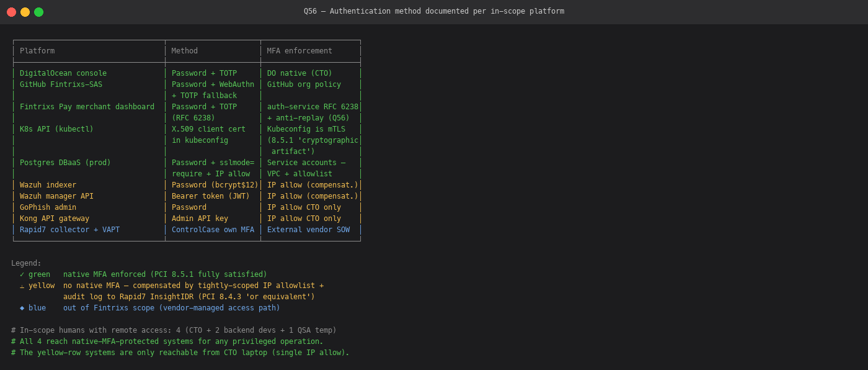Click the '(RFC 6238)' method text
This screenshot has height=370, width=868.
click(193, 118)
